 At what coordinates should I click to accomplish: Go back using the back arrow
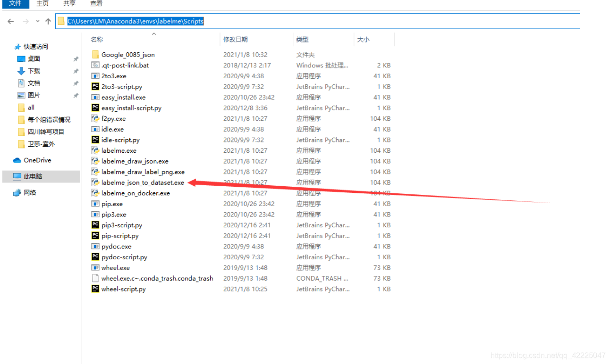[11, 21]
